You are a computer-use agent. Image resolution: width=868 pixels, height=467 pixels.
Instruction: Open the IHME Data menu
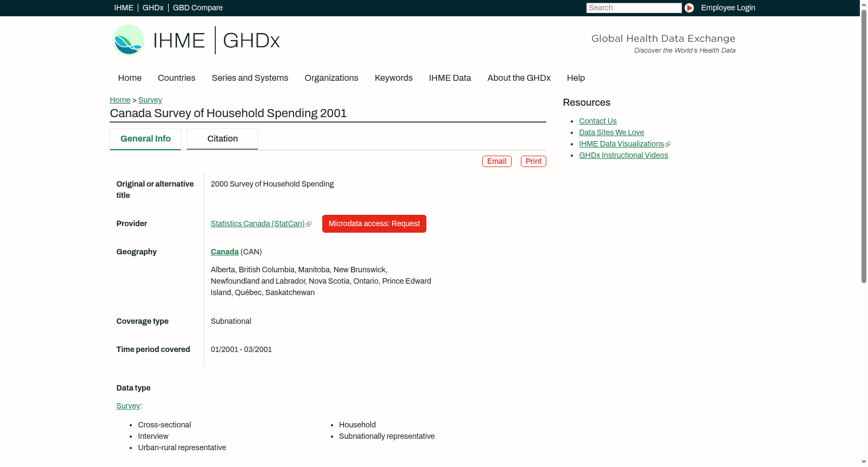(x=450, y=78)
